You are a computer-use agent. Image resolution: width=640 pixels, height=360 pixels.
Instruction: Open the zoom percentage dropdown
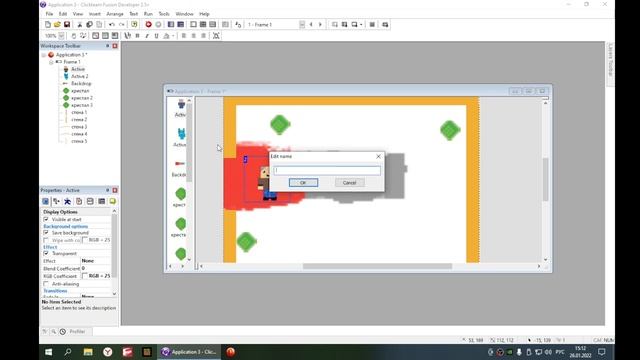pos(61,36)
